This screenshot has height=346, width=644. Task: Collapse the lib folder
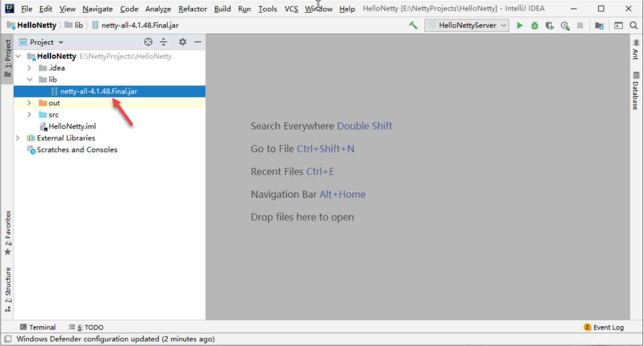click(30, 80)
